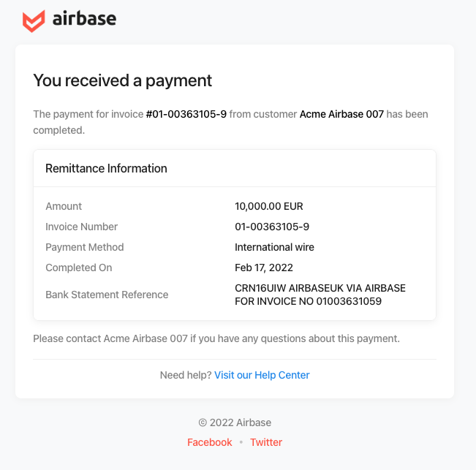The image size is (476, 470).
Task: Select invoice number #01-00363105-9 in message
Action: pyautogui.click(x=186, y=114)
